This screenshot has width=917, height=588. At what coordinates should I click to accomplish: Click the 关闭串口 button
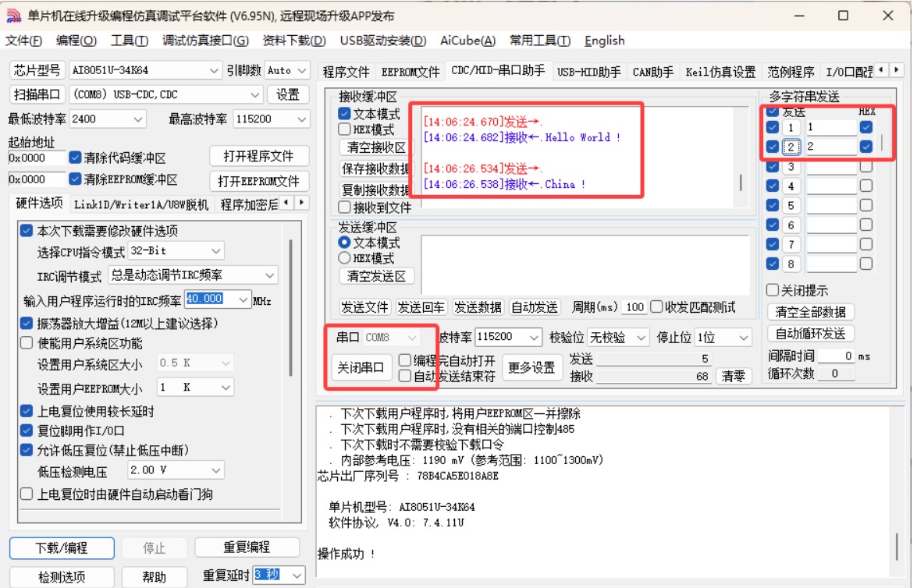point(361,367)
